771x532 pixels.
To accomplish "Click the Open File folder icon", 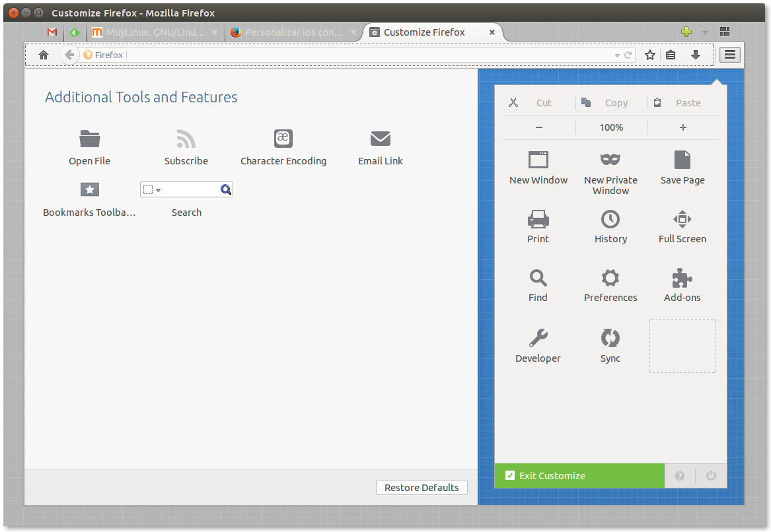I will [x=89, y=139].
